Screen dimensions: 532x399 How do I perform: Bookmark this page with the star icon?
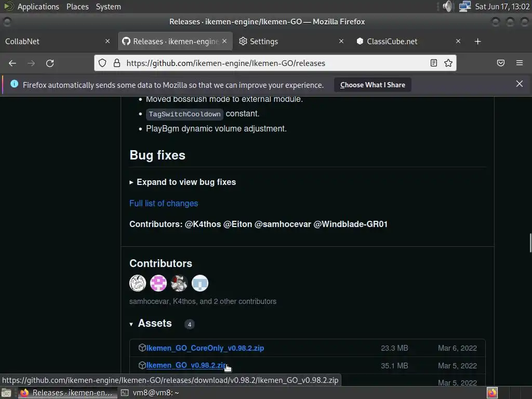tap(448, 63)
